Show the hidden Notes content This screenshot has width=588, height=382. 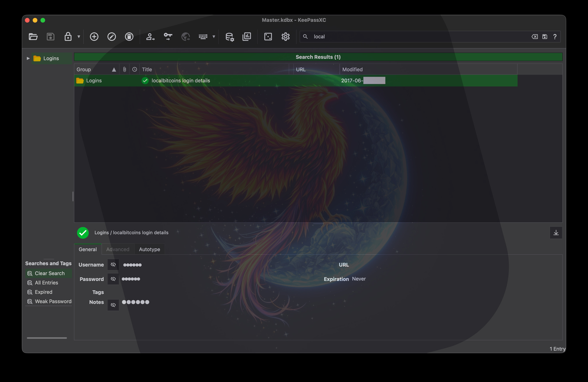tap(113, 305)
